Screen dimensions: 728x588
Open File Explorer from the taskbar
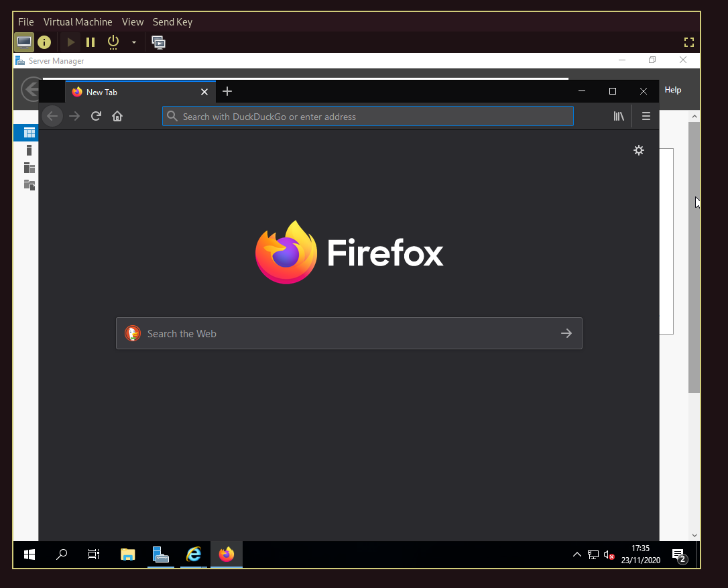[127, 554]
